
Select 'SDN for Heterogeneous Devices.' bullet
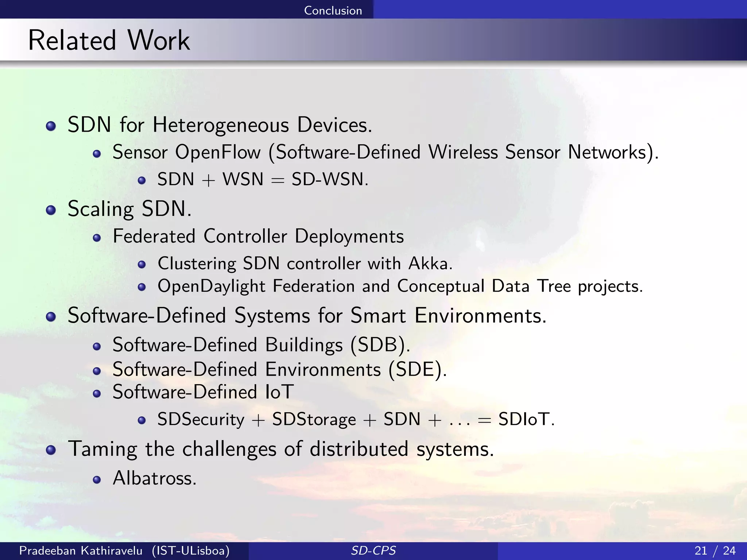tap(220, 125)
